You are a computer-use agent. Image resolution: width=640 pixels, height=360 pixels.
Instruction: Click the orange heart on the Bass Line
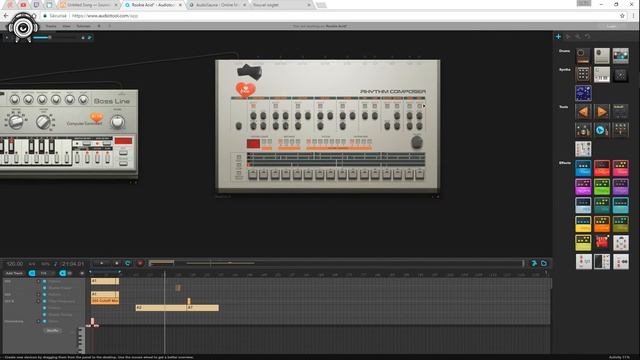tap(96, 118)
